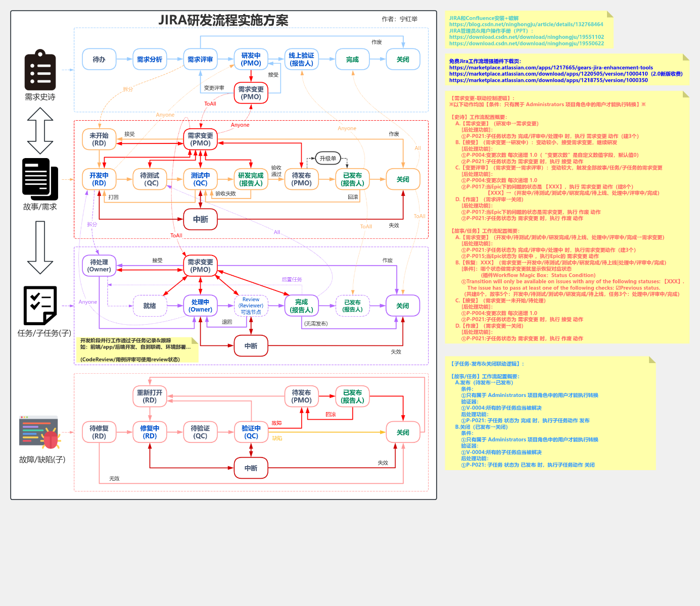Select the 升级单 node
The image size is (700, 606).
click(328, 159)
